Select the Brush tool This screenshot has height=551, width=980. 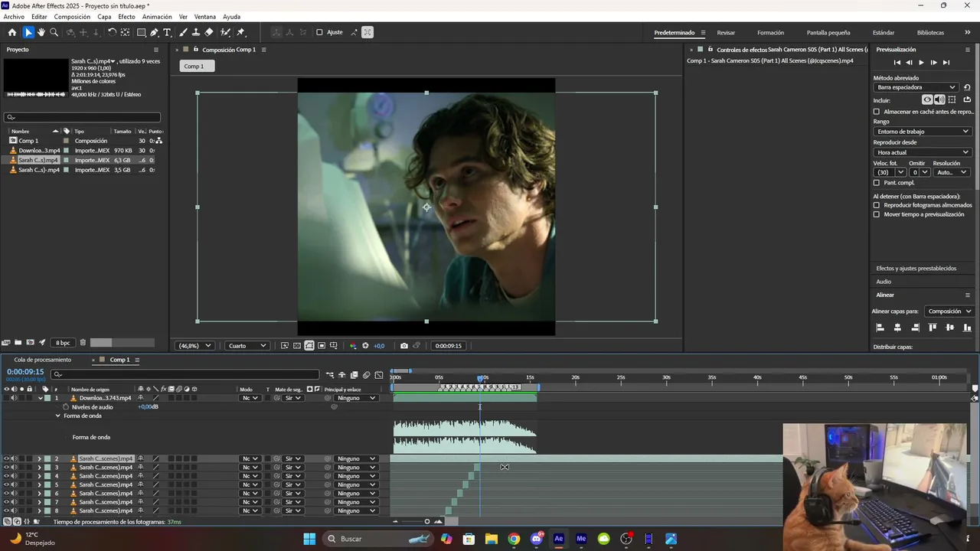tap(184, 32)
